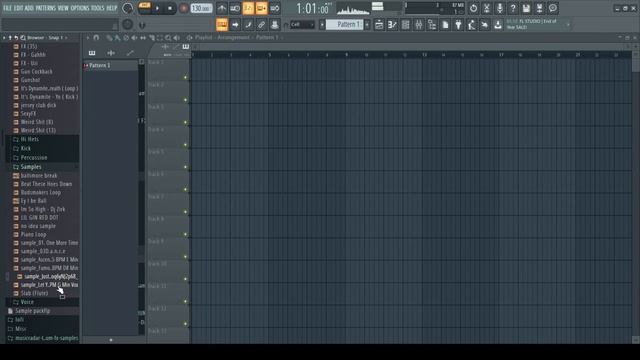640x360 pixels.
Task: Open the channel rack view
Action: [x=406, y=25]
